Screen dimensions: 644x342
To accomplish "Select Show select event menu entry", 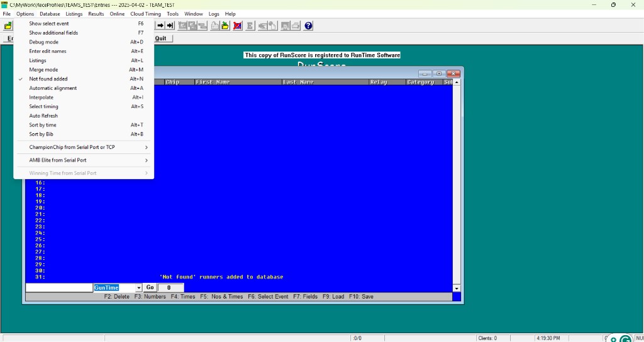I will point(84,23).
